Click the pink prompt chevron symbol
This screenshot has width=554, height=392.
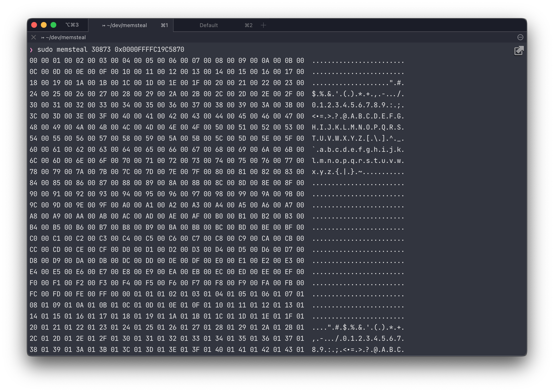pyautogui.click(x=31, y=50)
